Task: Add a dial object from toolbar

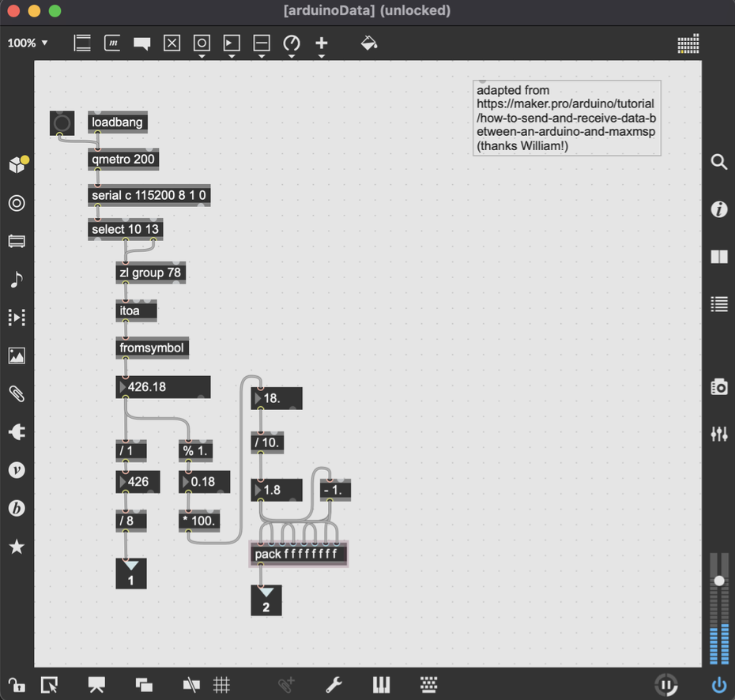Action: [292, 43]
